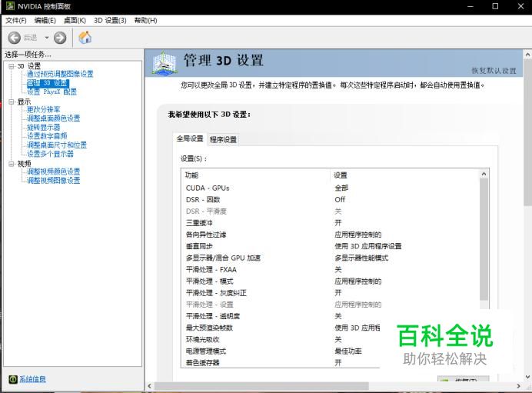Select the 平滑处理 - 灰度纠正 row

pyautogui.click(x=331, y=293)
